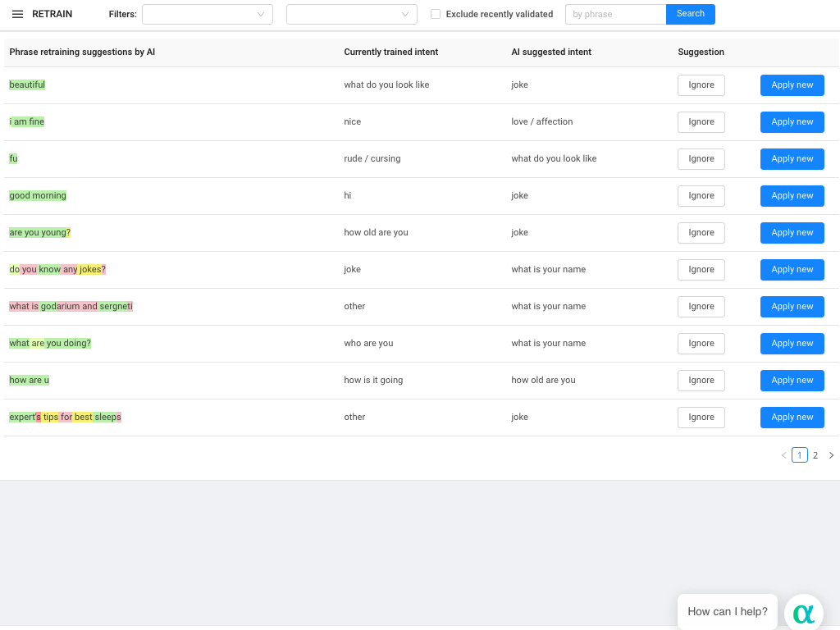Ignore suggestion for 'good morning'
The image size is (840, 630).
(x=701, y=196)
